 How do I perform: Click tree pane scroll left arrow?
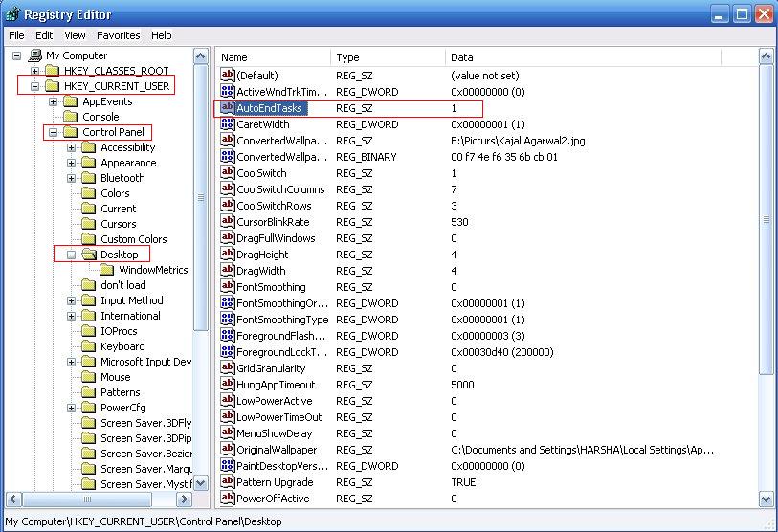click(14, 499)
